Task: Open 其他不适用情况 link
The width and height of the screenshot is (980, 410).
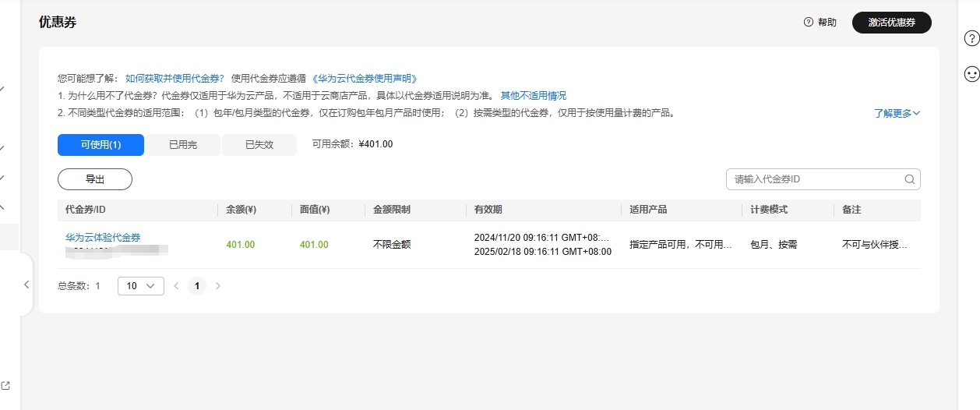Action: [x=533, y=96]
